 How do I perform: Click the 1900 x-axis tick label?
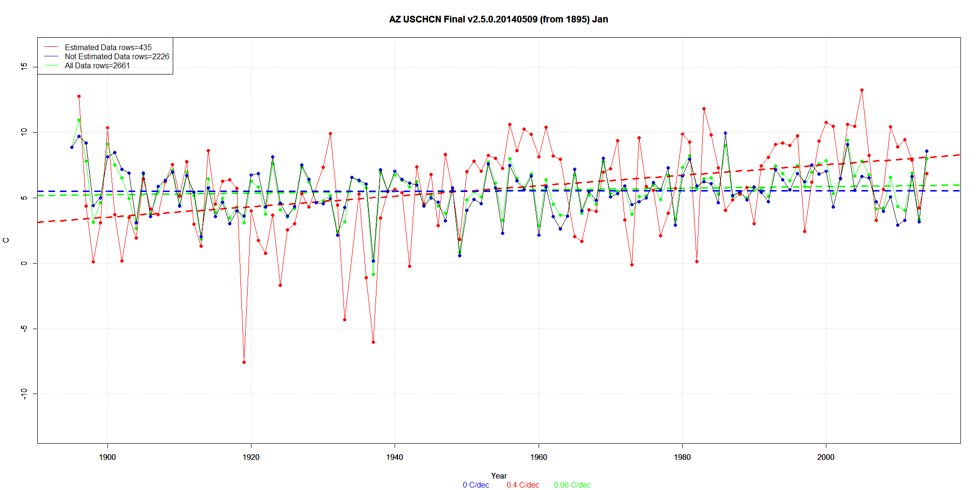coord(107,457)
